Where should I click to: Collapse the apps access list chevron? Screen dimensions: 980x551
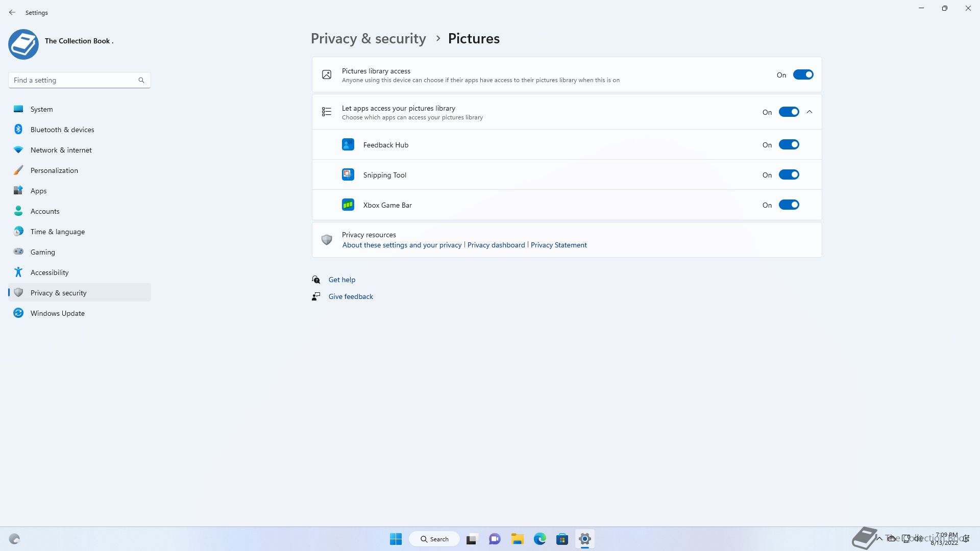[x=810, y=112]
